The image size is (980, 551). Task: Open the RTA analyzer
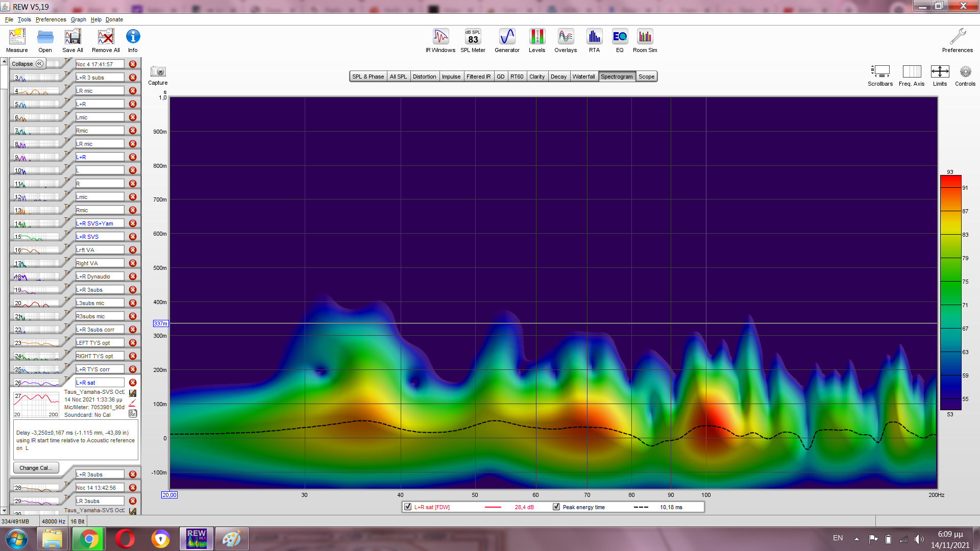click(x=594, y=40)
